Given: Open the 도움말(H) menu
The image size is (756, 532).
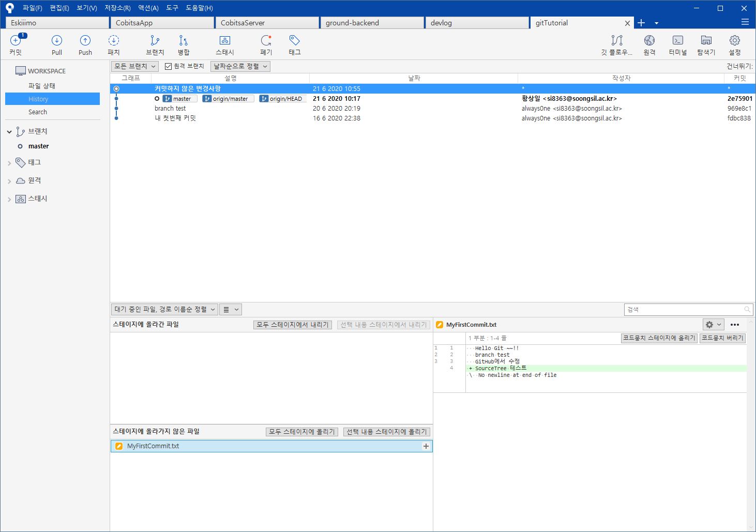Looking at the screenshot, I should pos(199,8).
